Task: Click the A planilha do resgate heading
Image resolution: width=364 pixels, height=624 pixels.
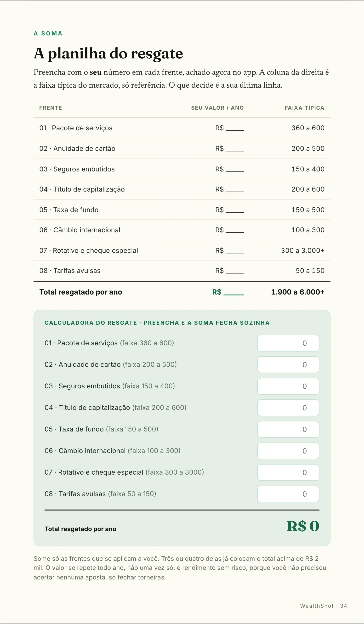Action: 108,53
